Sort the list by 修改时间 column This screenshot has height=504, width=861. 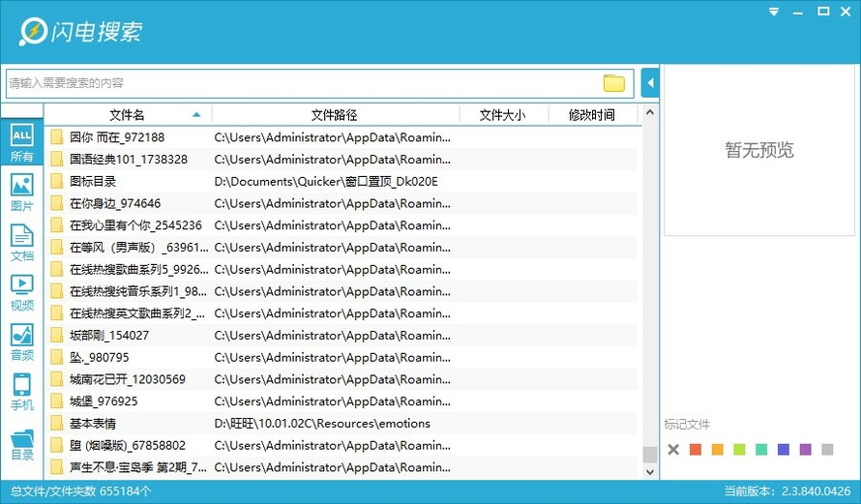tap(592, 115)
